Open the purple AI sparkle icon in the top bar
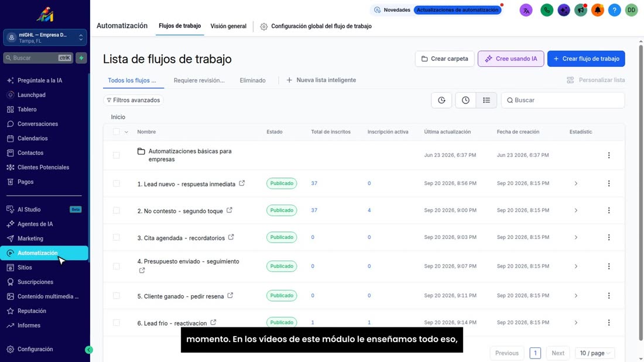This screenshot has width=644, height=362. tap(563, 10)
